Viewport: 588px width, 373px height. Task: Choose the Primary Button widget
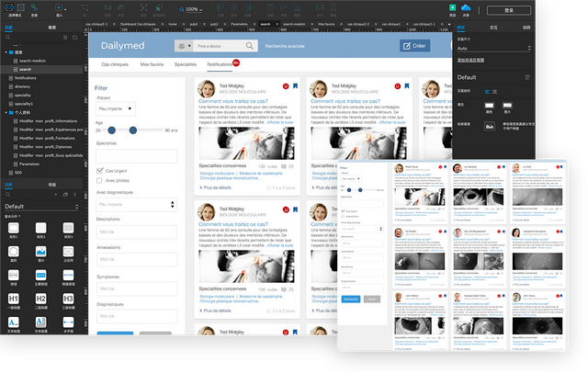40,276
